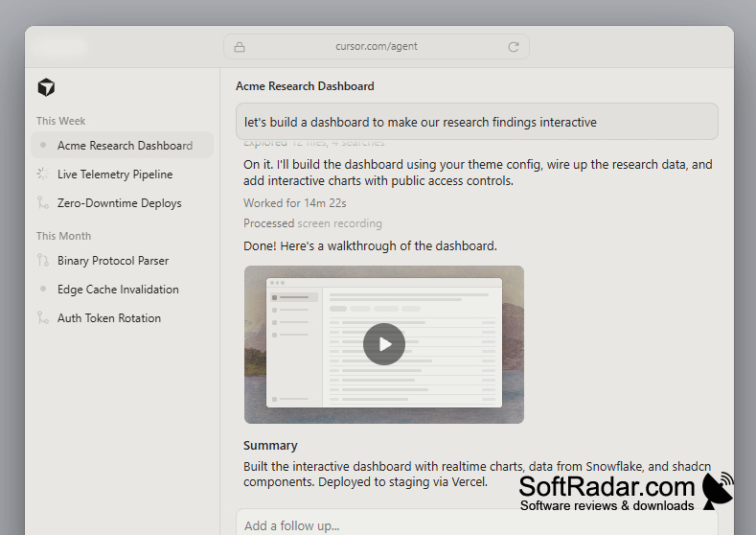Click the Cursor cube logo
This screenshot has width=756, height=535.
pos(46,87)
